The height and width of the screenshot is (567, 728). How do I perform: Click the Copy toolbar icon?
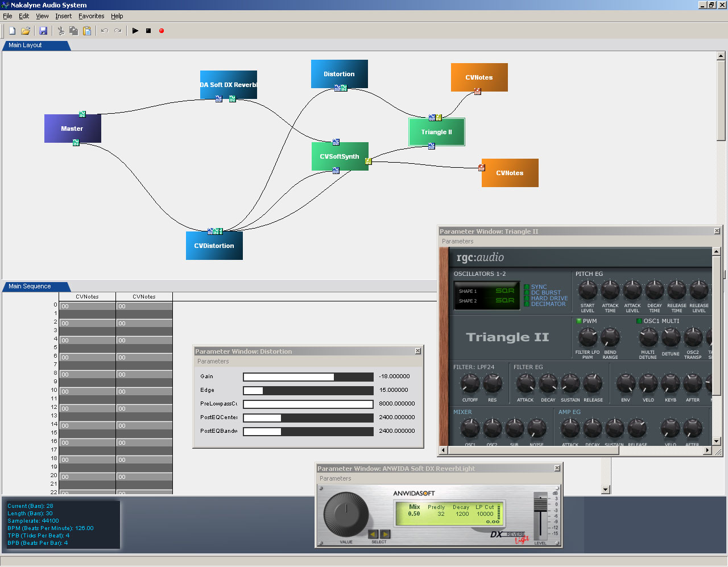74,31
